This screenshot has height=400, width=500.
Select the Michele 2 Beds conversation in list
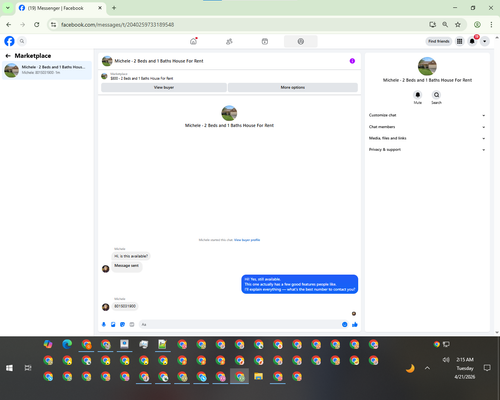pos(47,70)
